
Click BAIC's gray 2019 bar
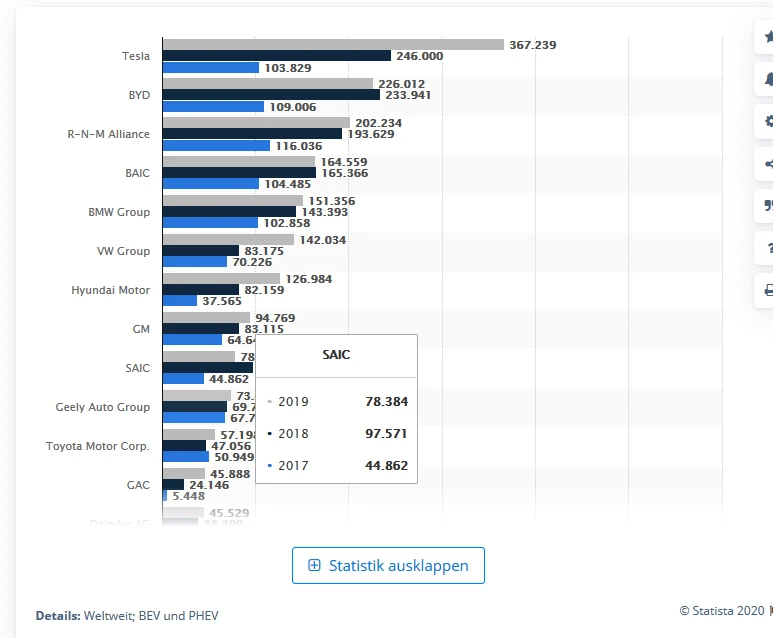click(x=238, y=161)
